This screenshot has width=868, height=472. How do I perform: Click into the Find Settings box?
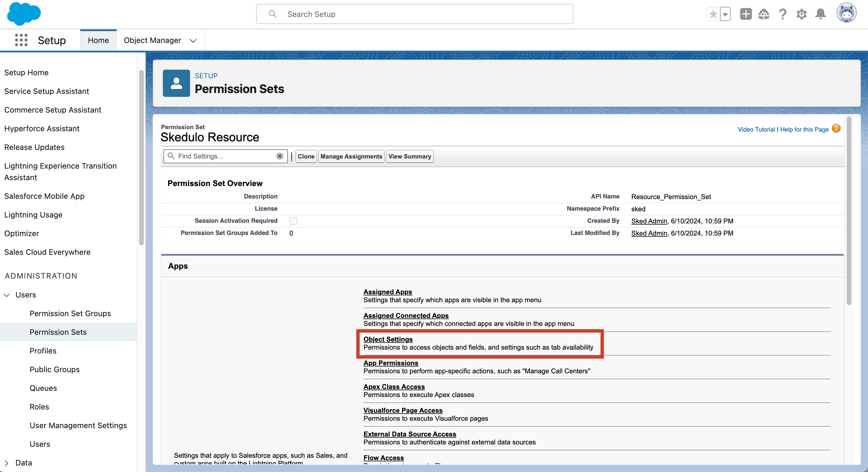click(x=225, y=156)
